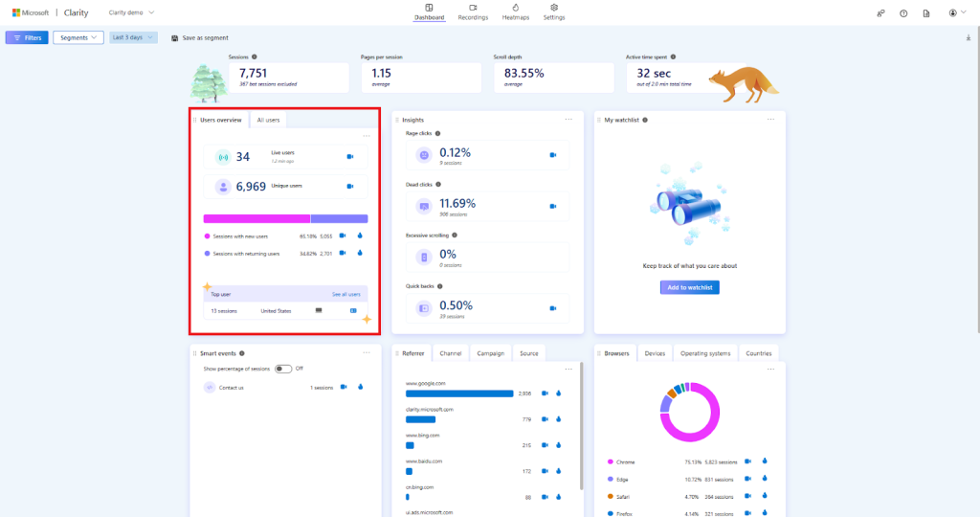The width and height of the screenshot is (980, 517).
Task: Toggle Show percentage of sessions switch
Action: coord(283,369)
